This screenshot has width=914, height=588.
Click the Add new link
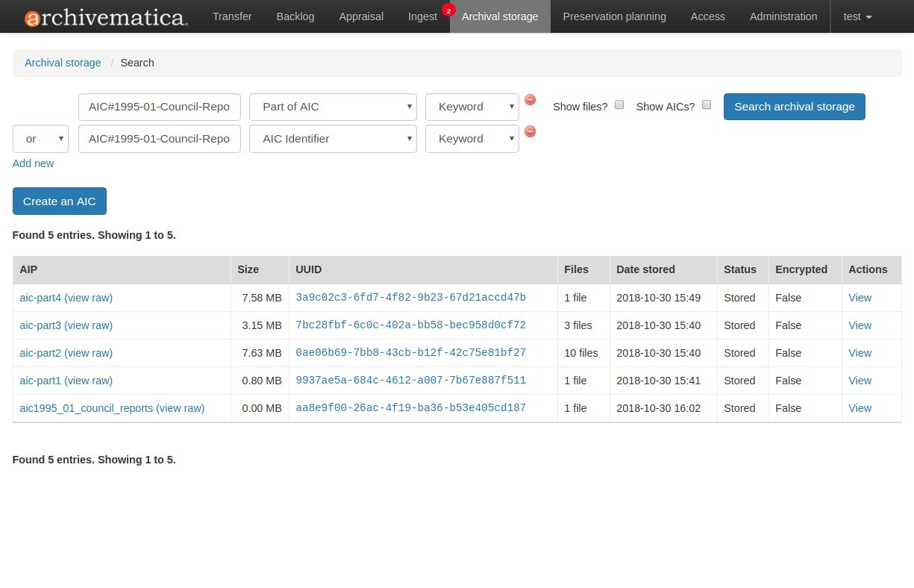[x=34, y=163]
